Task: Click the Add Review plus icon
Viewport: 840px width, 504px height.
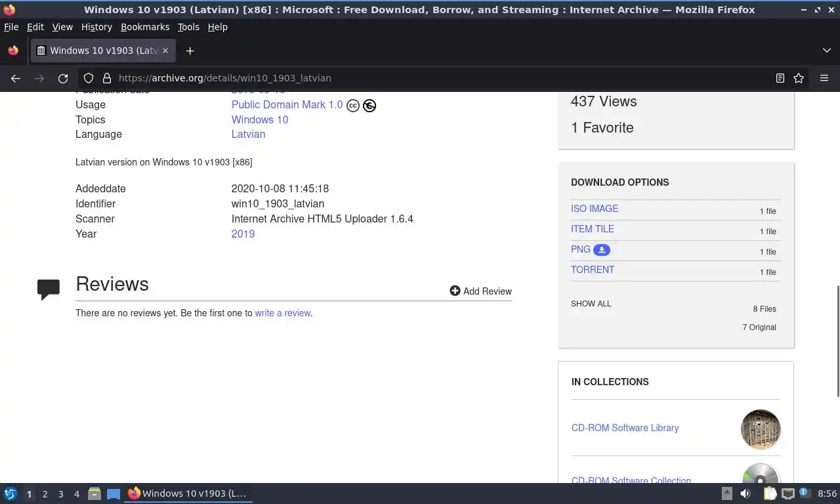Action: tap(455, 291)
